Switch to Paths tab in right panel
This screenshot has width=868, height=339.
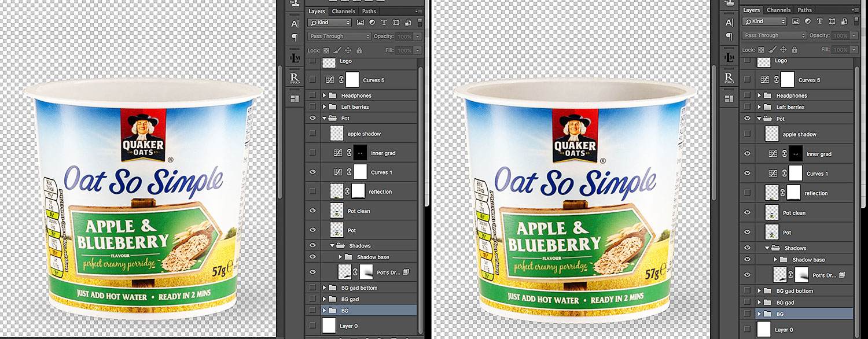tap(804, 10)
